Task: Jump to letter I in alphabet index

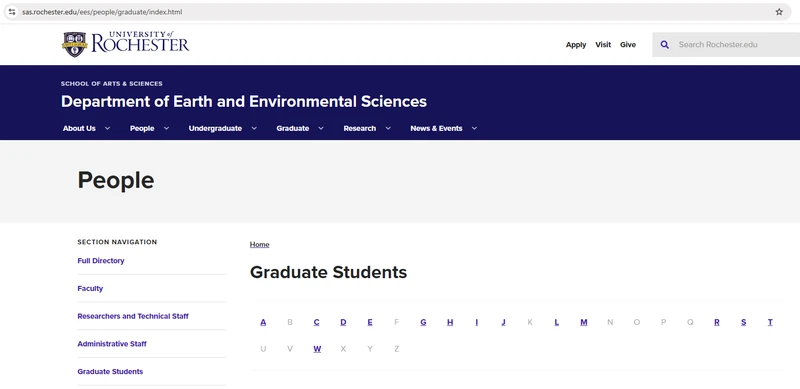Action: point(477,322)
